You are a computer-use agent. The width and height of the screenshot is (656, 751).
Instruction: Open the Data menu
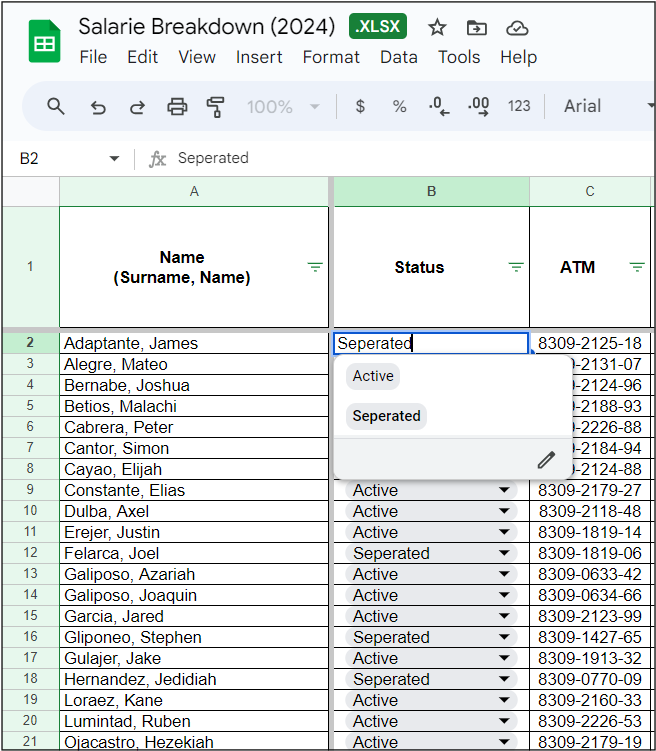pyautogui.click(x=398, y=57)
